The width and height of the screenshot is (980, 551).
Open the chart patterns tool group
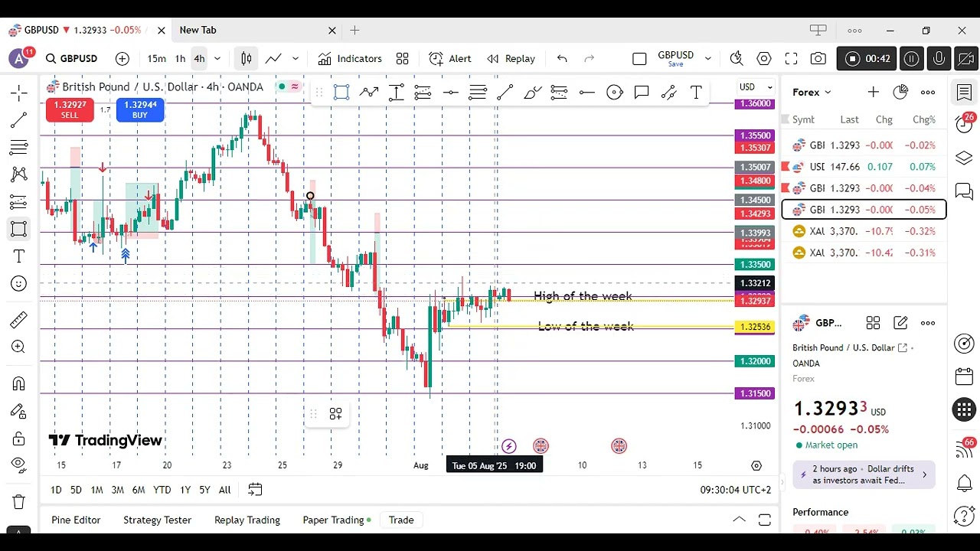coord(19,174)
